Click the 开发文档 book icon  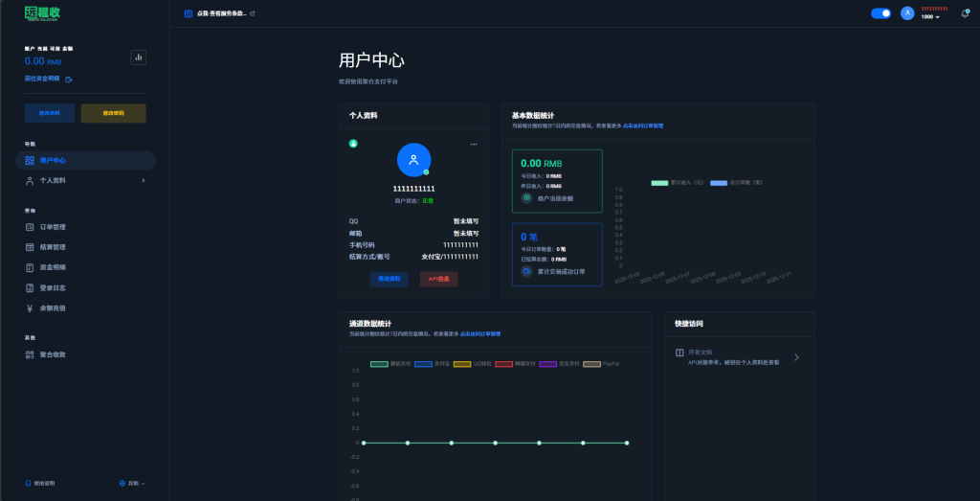(679, 353)
